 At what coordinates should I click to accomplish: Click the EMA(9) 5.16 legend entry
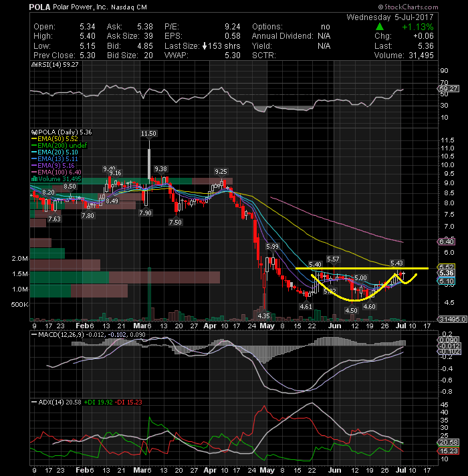click(x=53, y=165)
